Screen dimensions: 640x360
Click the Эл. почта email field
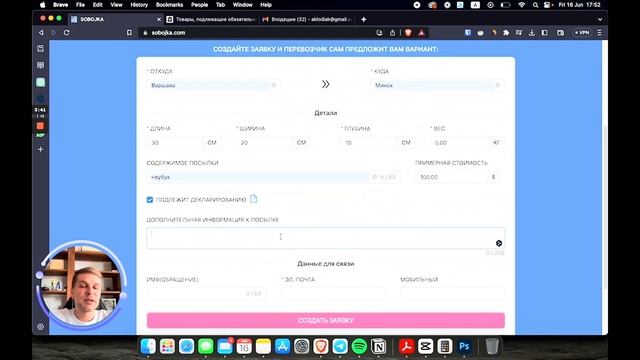click(x=333, y=293)
